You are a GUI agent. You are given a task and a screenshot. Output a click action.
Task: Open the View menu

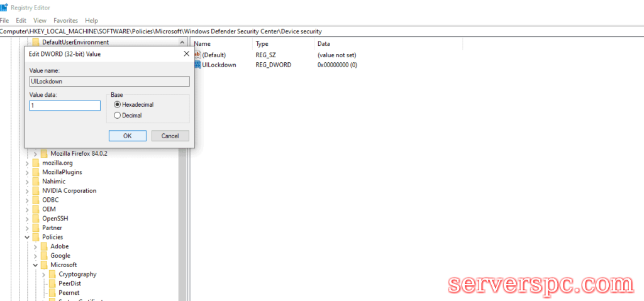[40, 21]
